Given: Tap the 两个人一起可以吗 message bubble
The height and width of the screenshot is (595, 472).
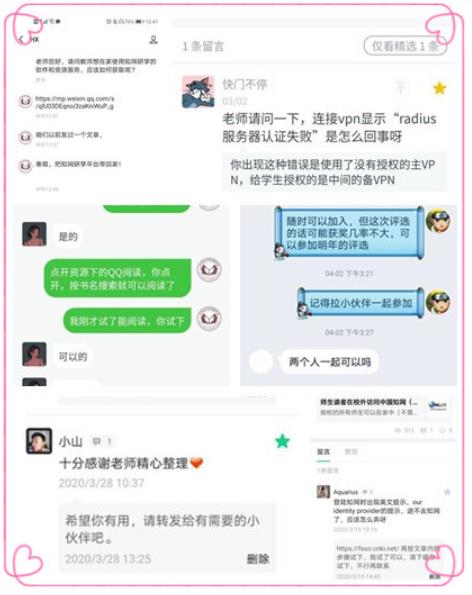Looking at the screenshot, I should pos(330,362).
